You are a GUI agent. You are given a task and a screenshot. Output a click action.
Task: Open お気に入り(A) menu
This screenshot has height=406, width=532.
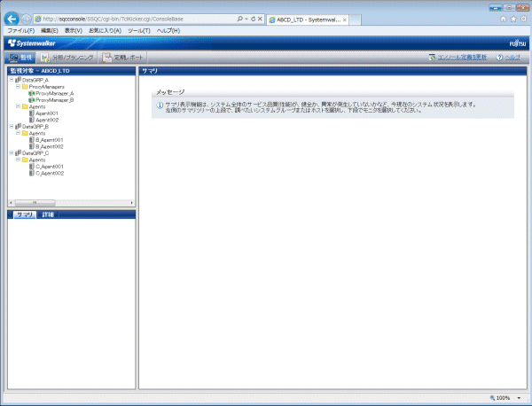point(105,30)
